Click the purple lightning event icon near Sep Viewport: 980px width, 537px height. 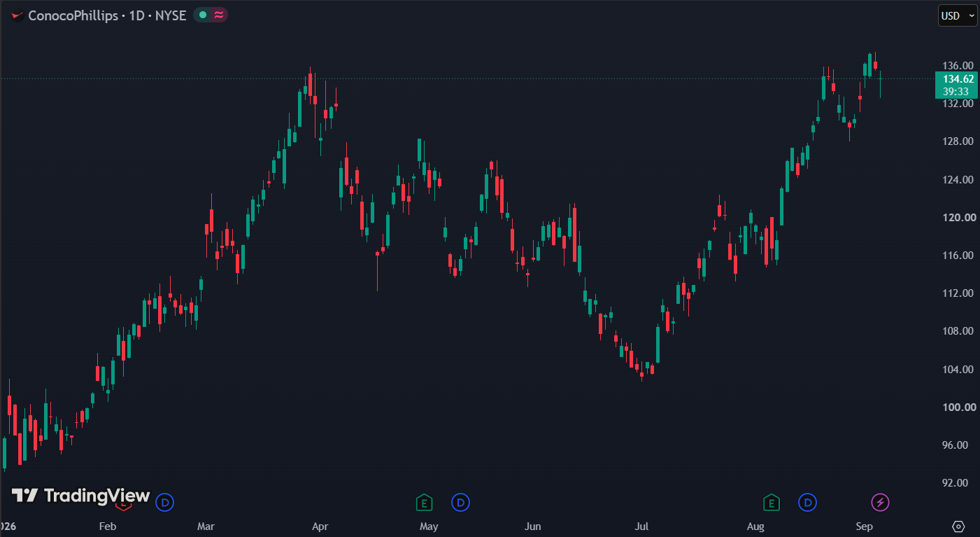click(881, 502)
